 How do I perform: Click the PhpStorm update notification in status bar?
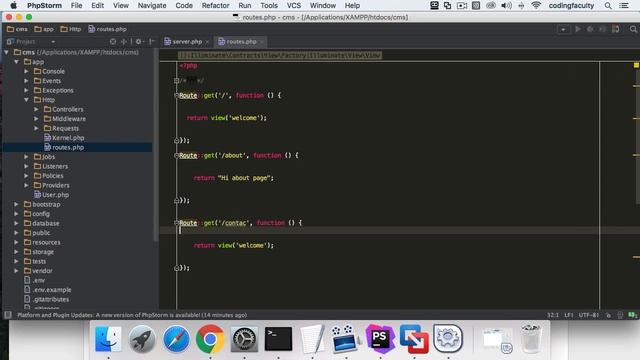pos(132,315)
